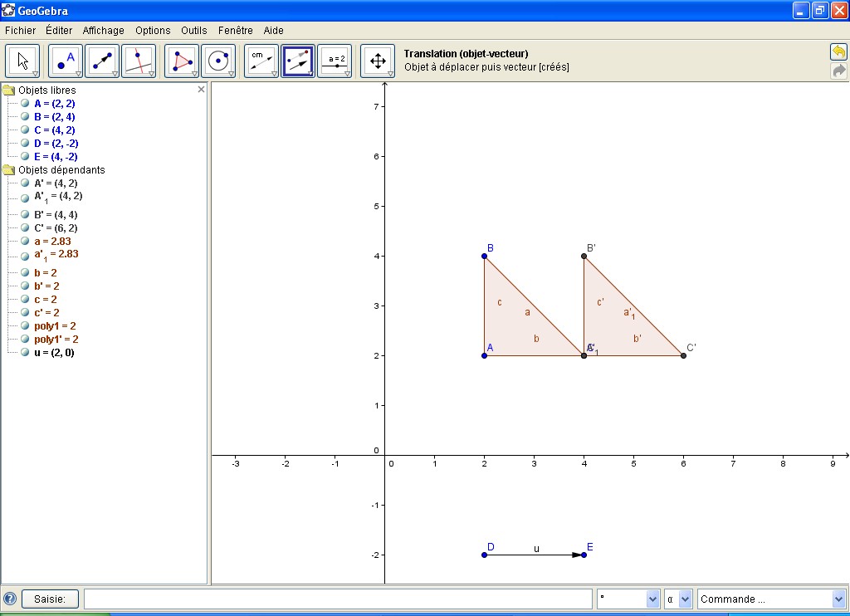The height and width of the screenshot is (616, 850).
Task: Select the Distance measurement (cm) tool
Action: tap(261, 61)
